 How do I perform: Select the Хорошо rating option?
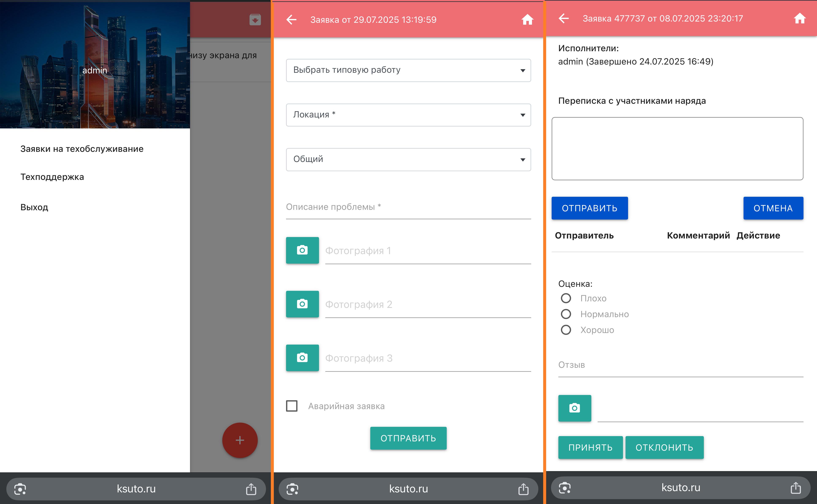pos(566,330)
